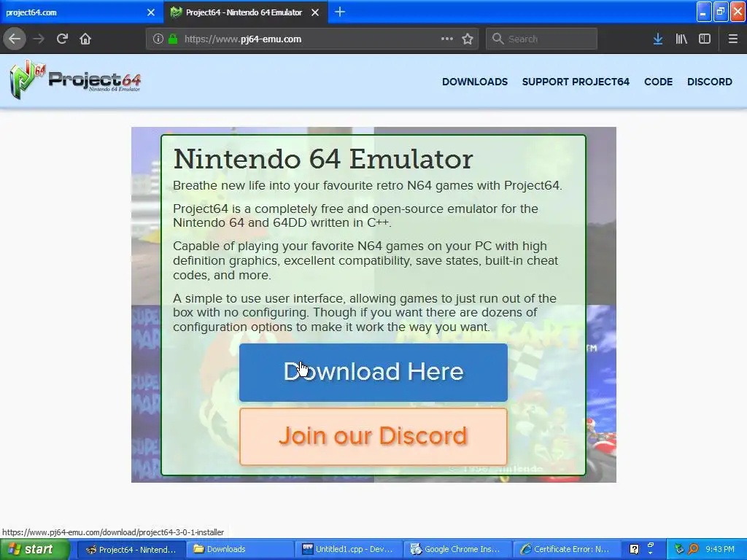
Task: Open SUPPORT PROJECT64 nav link
Action: (576, 82)
